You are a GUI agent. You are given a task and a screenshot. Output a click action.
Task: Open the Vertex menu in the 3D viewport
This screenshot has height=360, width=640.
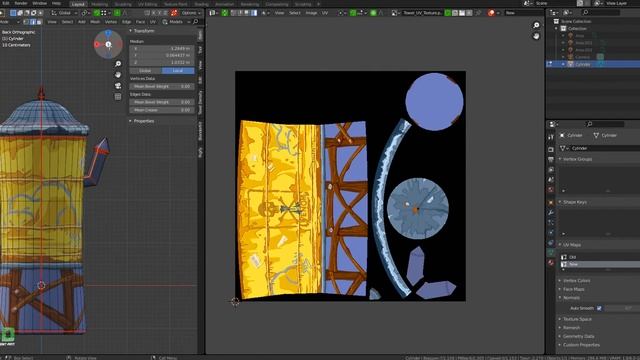coord(111,22)
